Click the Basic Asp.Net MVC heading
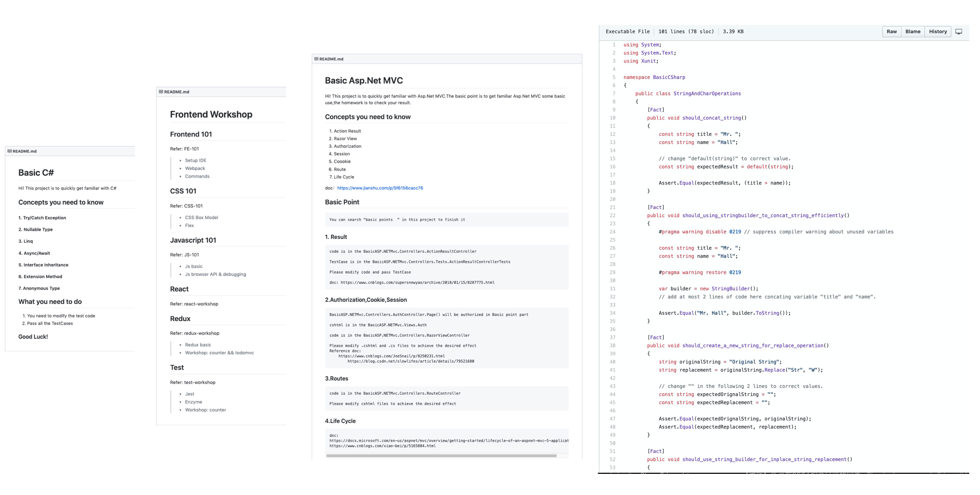The width and height of the screenshot is (980, 495). tap(364, 81)
